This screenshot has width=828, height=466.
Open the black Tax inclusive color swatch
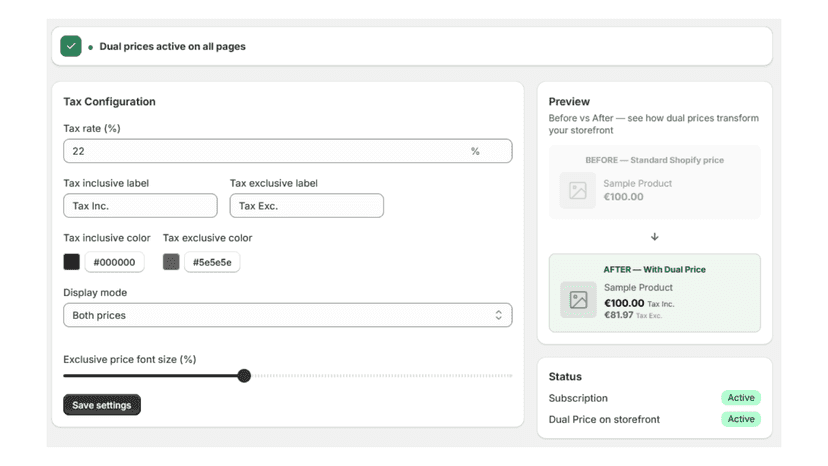pyautogui.click(x=72, y=262)
